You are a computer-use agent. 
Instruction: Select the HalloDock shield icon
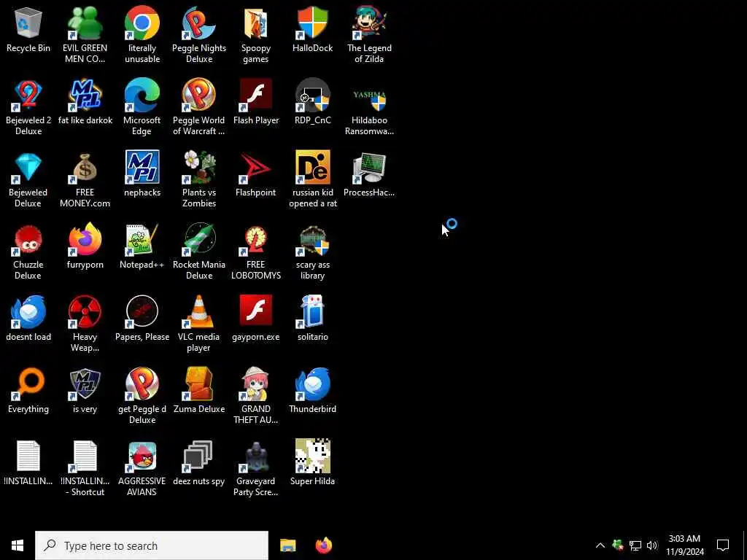312,23
